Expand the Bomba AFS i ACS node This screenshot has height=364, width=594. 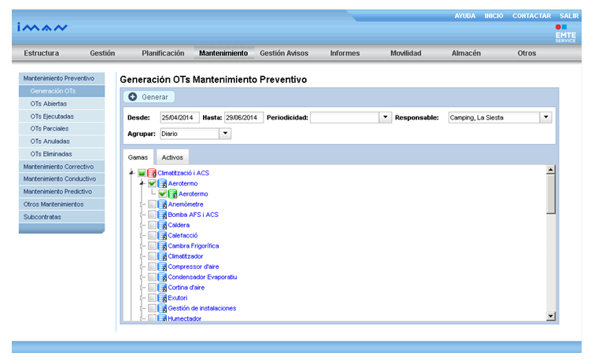point(142,215)
